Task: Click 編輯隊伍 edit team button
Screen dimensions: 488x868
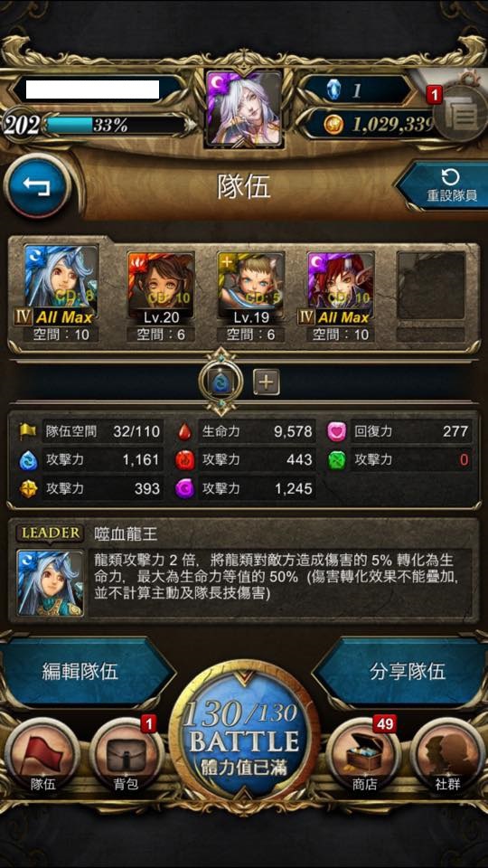Action: [80, 672]
